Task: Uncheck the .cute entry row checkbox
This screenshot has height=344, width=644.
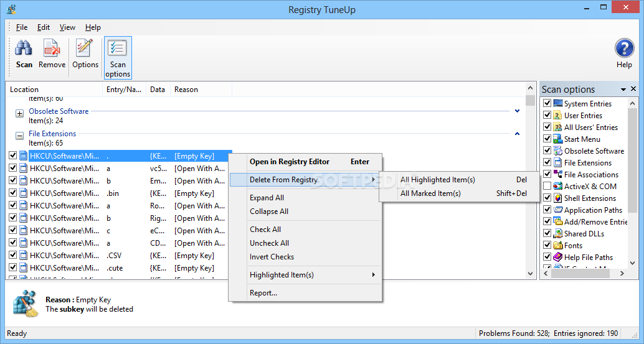Action: pos(12,267)
